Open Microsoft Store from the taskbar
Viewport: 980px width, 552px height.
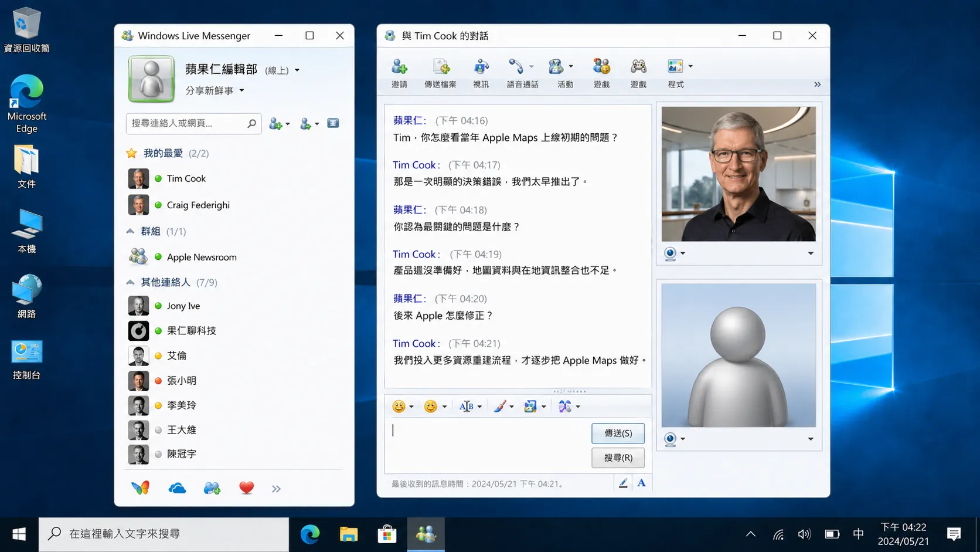point(387,534)
